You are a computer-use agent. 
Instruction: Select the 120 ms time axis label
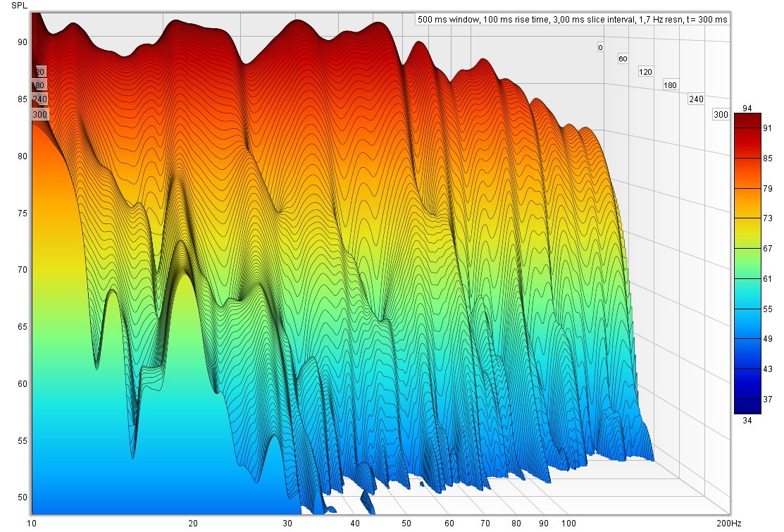[x=645, y=72]
